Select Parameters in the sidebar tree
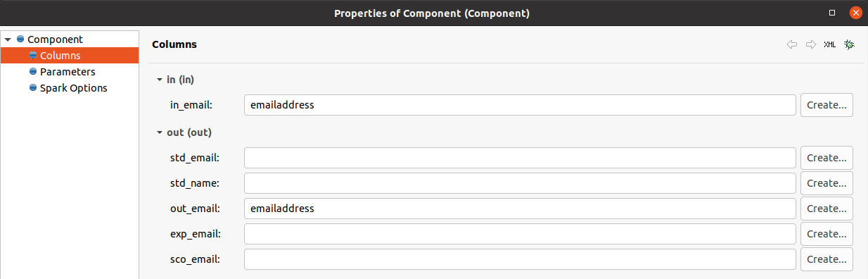The height and width of the screenshot is (279, 868). pyautogui.click(x=68, y=72)
